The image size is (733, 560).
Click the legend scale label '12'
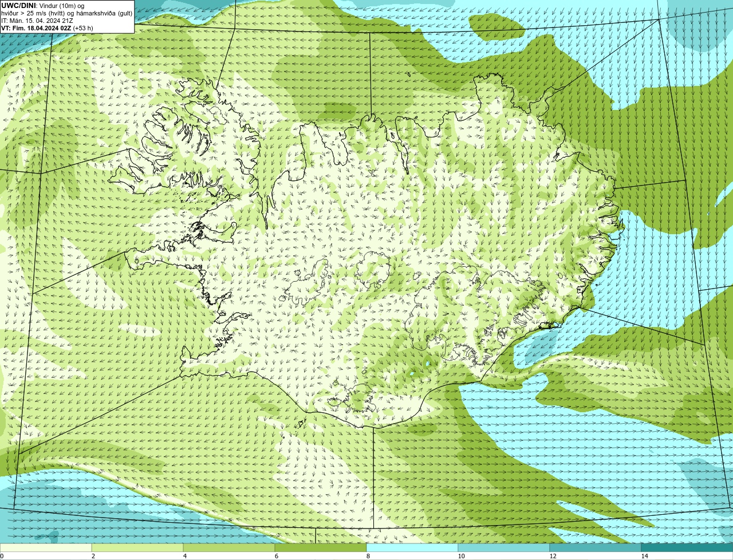coord(553,556)
